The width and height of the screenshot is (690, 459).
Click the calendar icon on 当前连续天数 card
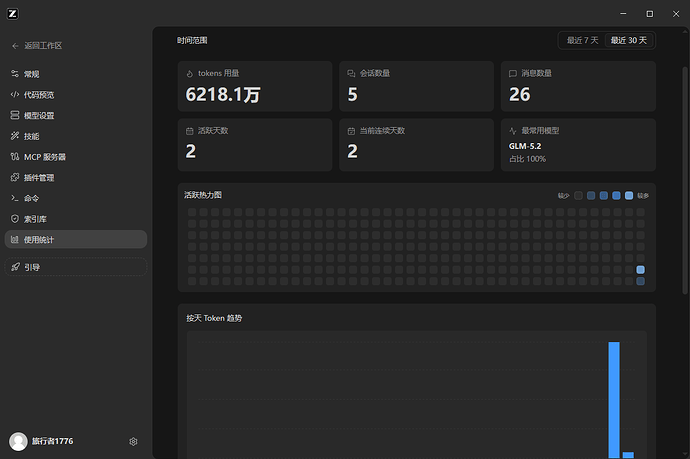coord(351,131)
